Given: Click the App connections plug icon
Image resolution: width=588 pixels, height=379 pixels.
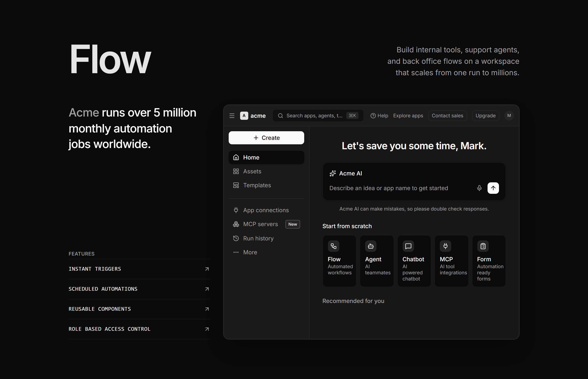Looking at the screenshot, I should click(x=236, y=210).
